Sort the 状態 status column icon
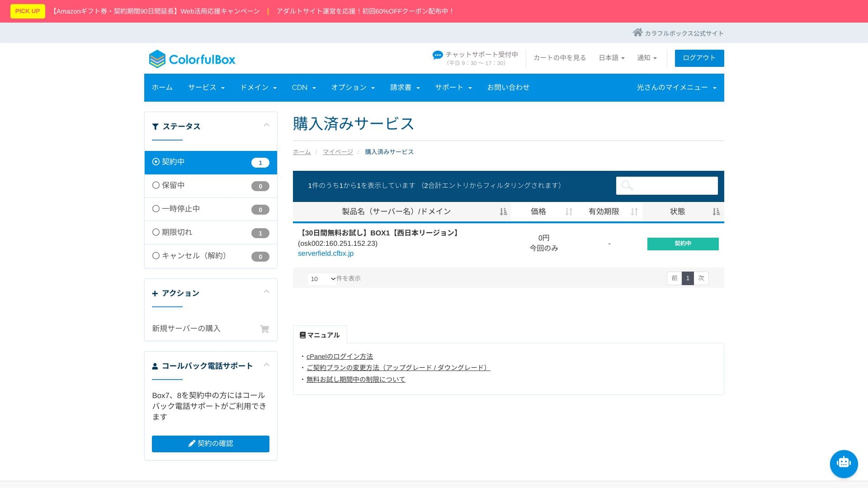The width and height of the screenshot is (868, 488). pyautogui.click(x=716, y=211)
